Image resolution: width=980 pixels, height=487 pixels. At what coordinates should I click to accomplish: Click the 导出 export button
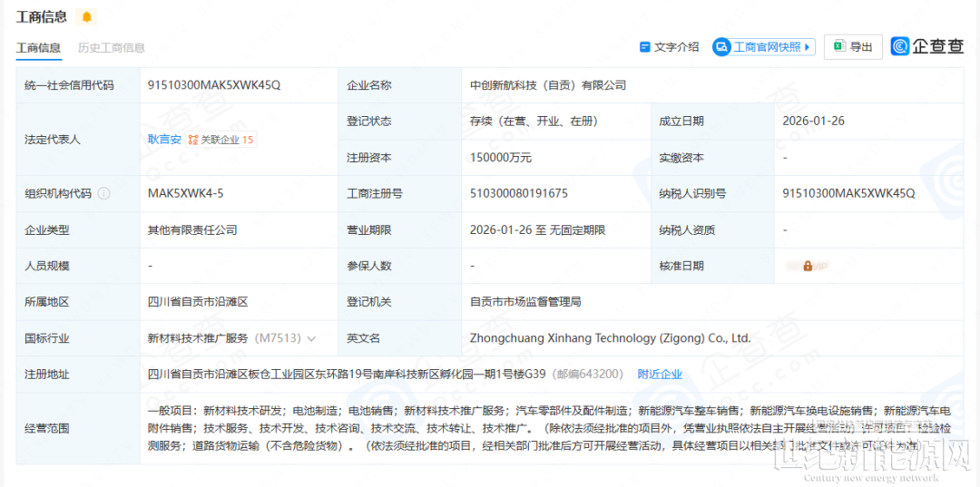(x=853, y=47)
